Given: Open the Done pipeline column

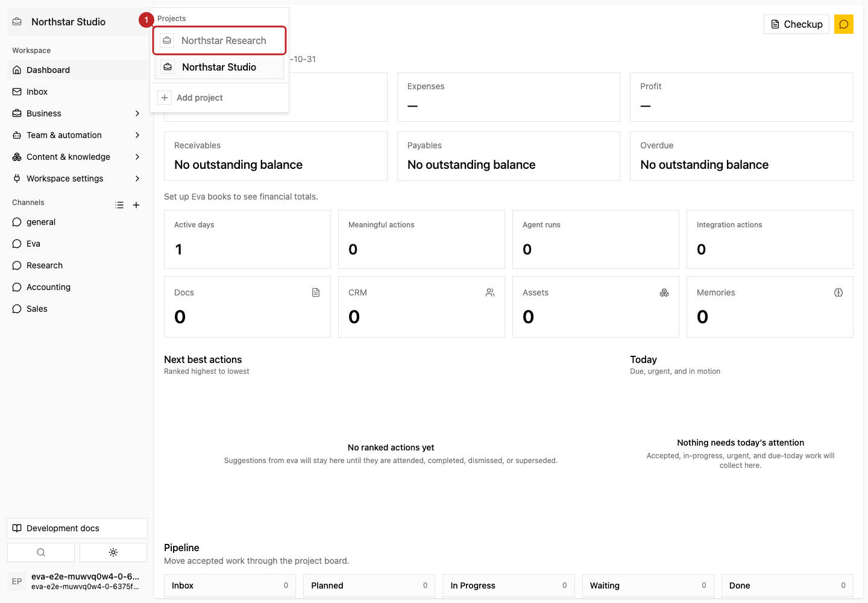Looking at the screenshot, I should coord(787,586).
